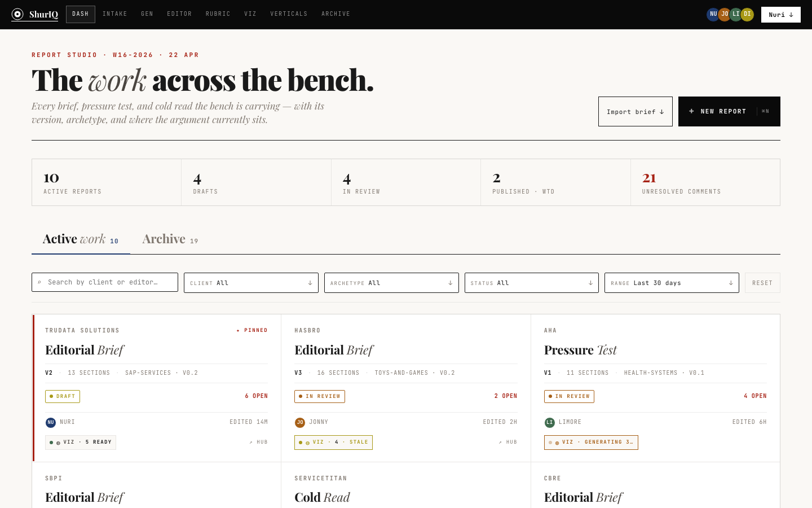Open the CLIENT filter dropdown
The width and height of the screenshot is (812, 508).
pos(251,282)
